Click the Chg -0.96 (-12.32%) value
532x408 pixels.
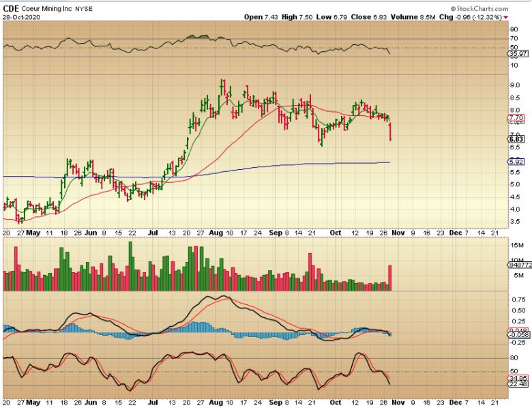[470, 17]
